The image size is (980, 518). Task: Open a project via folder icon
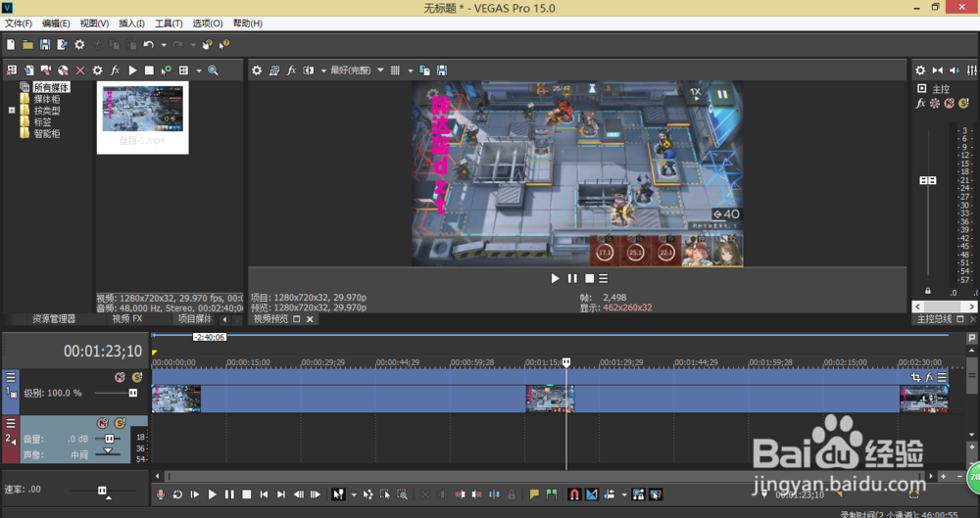[x=27, y=44]
